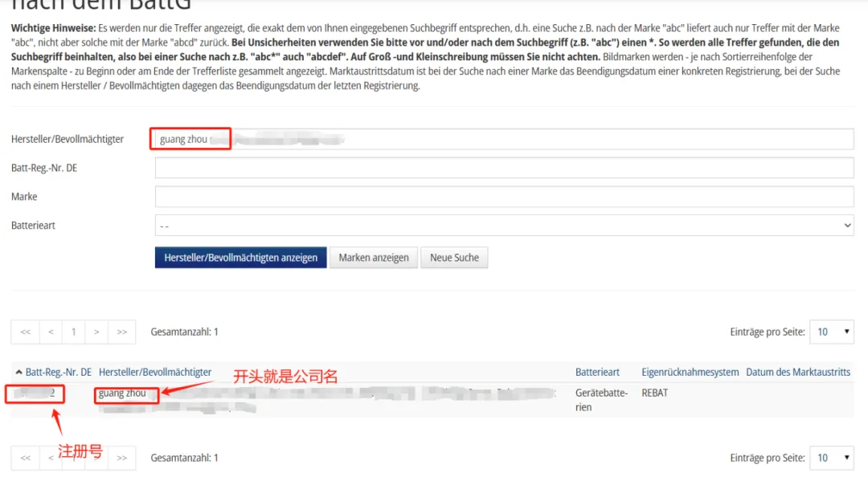Click the 'Gerätebatterien' cell in result row

[x=601, y=400]
